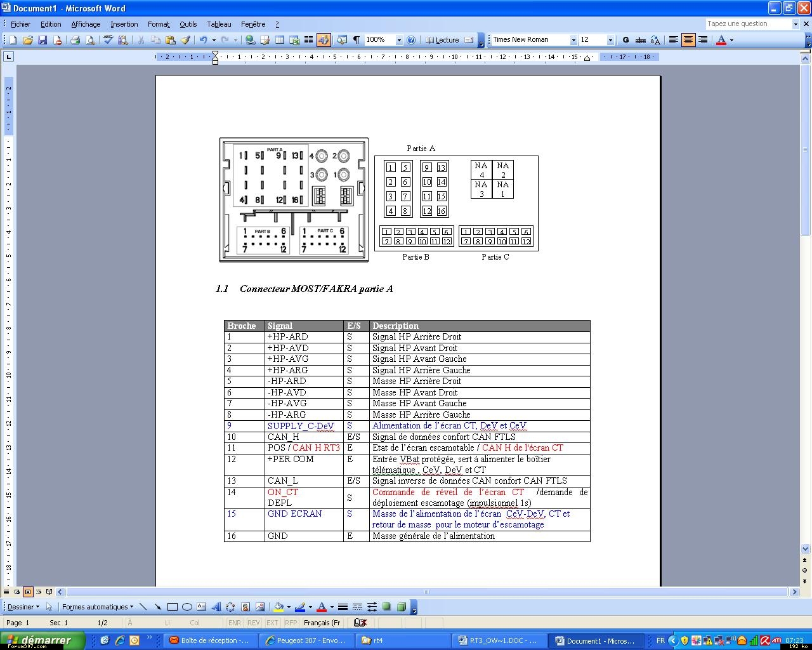The width and height of the screenshot is (812, 650).
Task: Select the Rectangle drawing tool
Action: [172, 607]
